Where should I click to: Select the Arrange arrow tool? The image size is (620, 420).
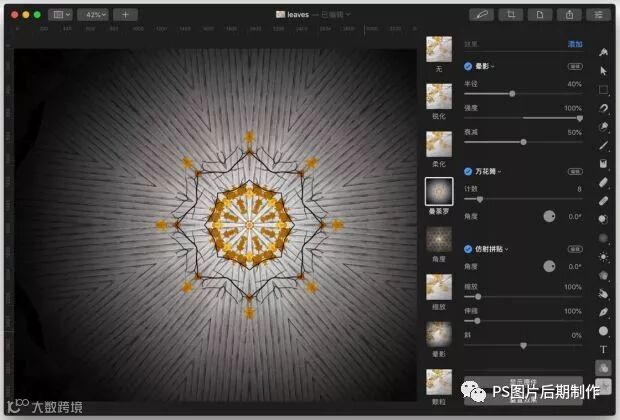click(603, 71)
